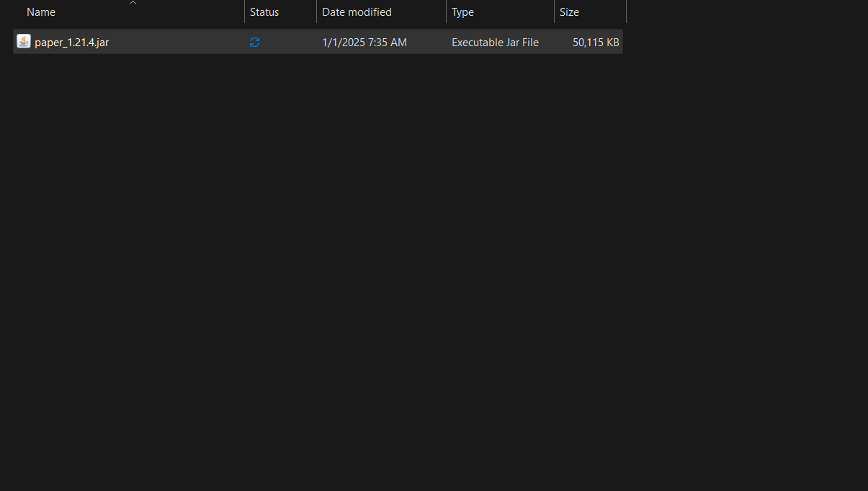Screen dimensions: 868x491
Task: Sort by Date modified column header
Action: pyautogui.click(x=357, y=12)
